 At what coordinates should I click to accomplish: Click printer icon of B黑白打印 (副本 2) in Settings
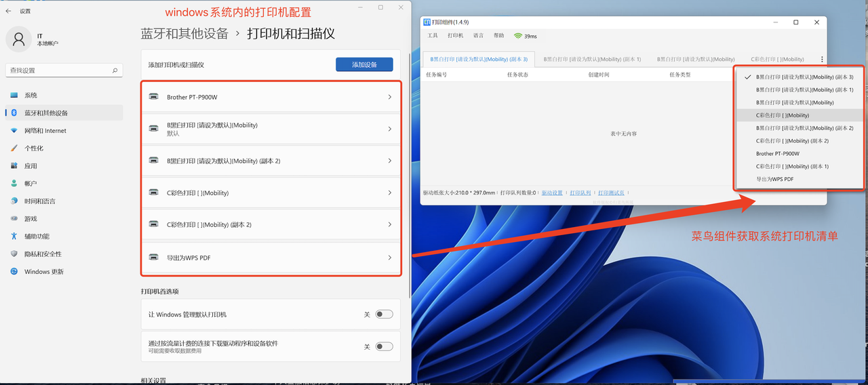click(154, 161)
